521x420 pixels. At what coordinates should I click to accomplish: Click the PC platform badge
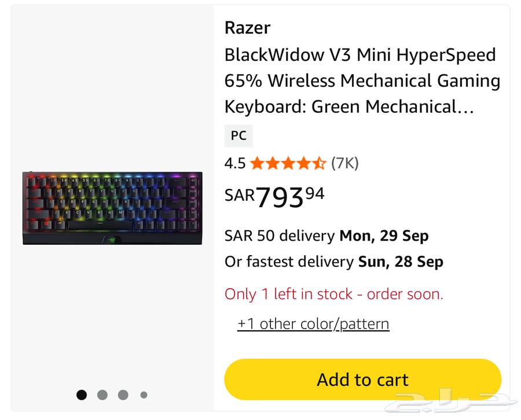239,135
